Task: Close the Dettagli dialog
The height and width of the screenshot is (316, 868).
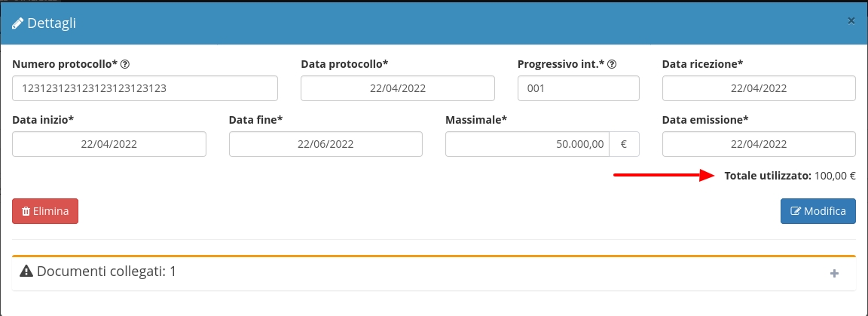Action: [x=851, y=21]
